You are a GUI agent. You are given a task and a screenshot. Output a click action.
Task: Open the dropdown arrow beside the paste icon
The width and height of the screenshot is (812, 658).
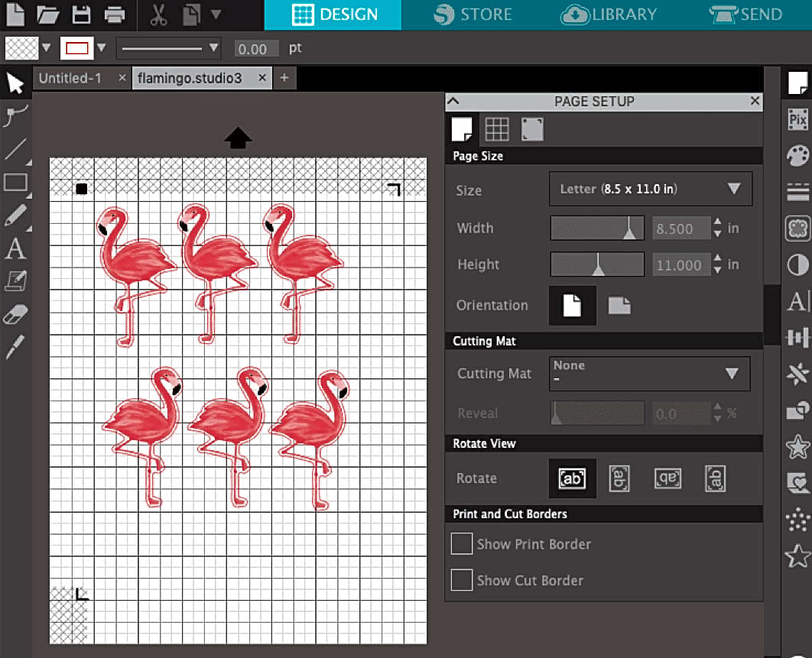point(216,14)
